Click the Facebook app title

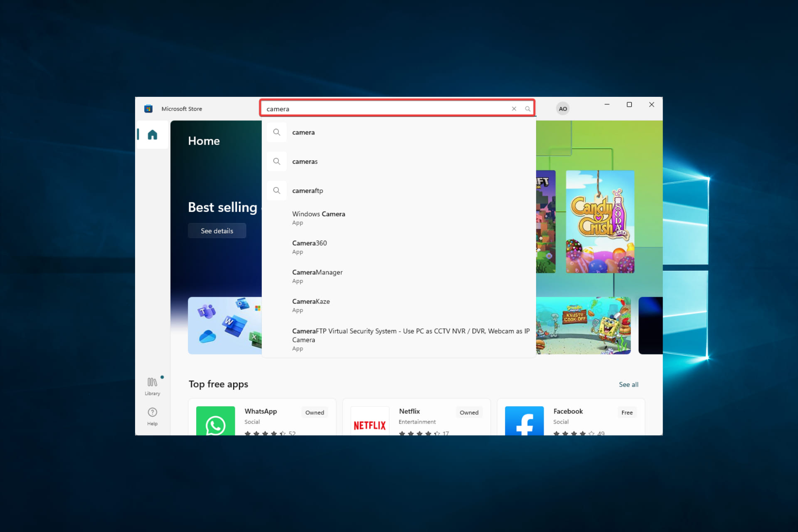click(x=568, y=411)
